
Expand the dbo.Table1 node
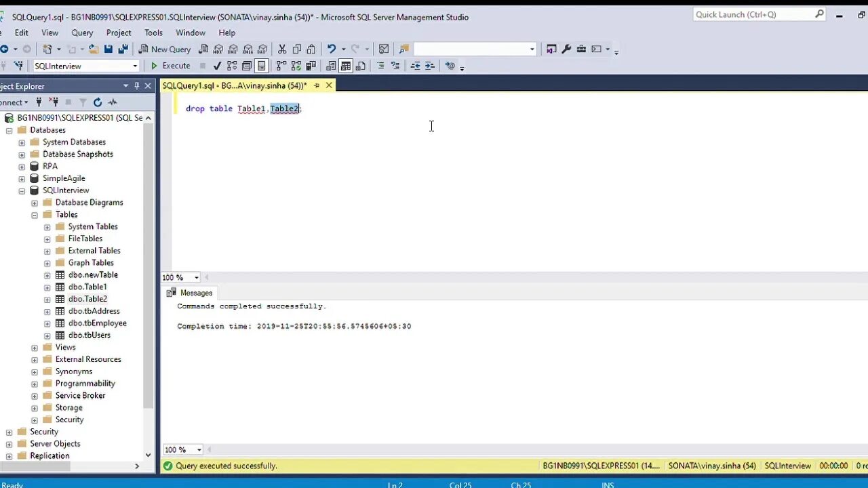[x=47, y=287]
